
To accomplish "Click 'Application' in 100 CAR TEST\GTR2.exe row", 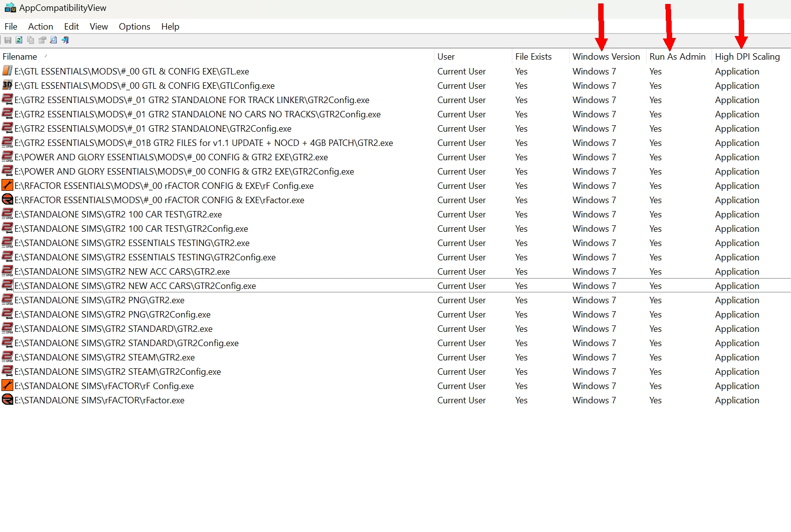I will (x=737, y=214).
